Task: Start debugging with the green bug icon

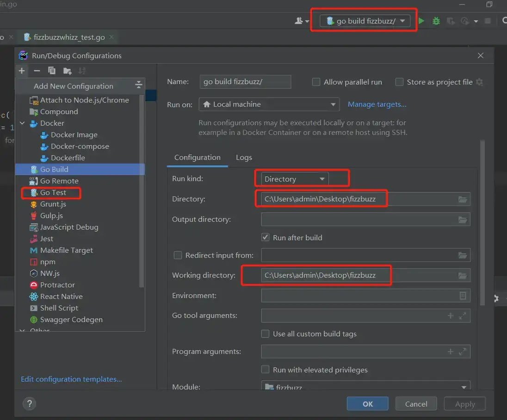Action: (x=436, y=21)
